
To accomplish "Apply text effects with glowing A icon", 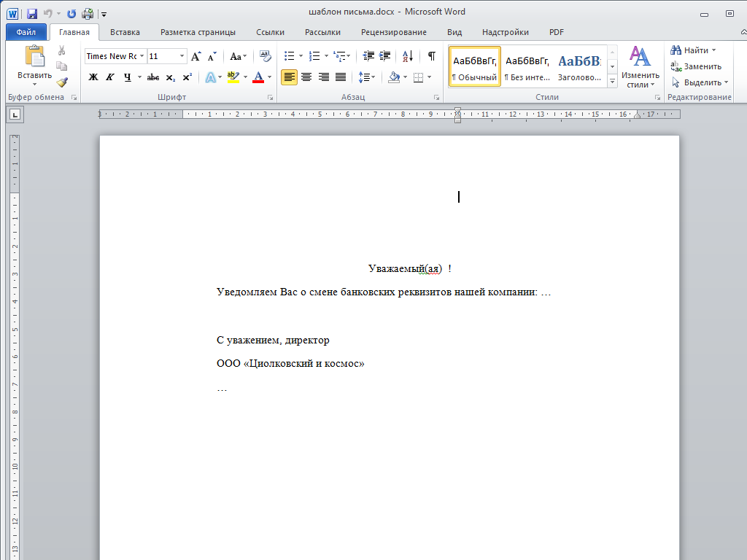I will (210, 77).
